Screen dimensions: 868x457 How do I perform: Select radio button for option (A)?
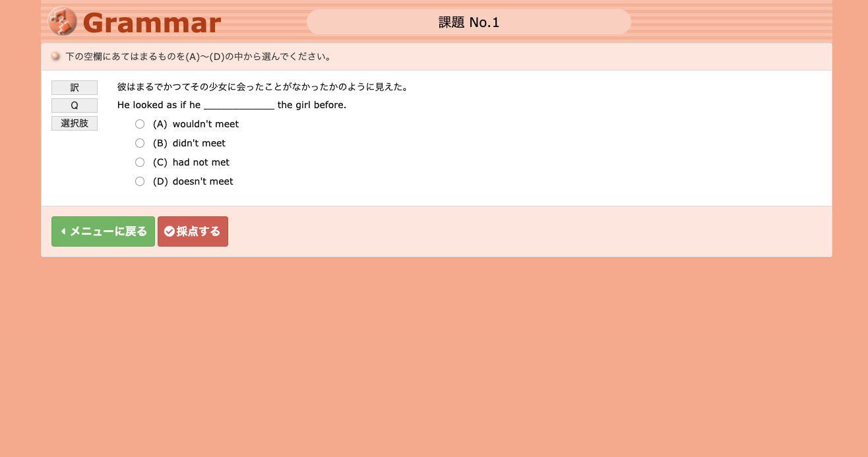[x=140, y=124]
